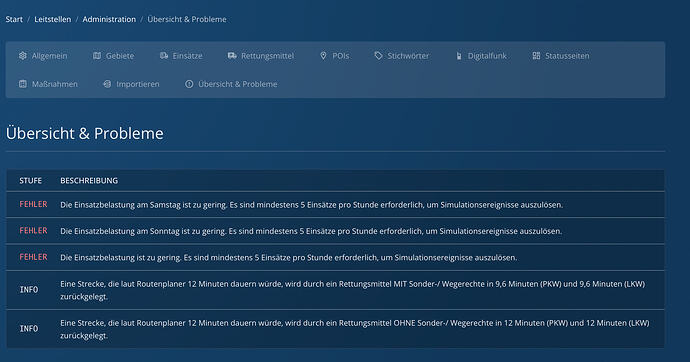
Task: Select the Maßnahmen tab
Action: tap(48, 84)
